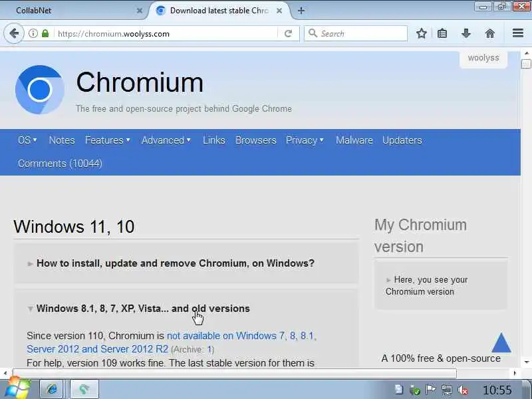Open the Notes menu item
The width and height of the screenshot is (532, 399).
click(x=62, y=140)
